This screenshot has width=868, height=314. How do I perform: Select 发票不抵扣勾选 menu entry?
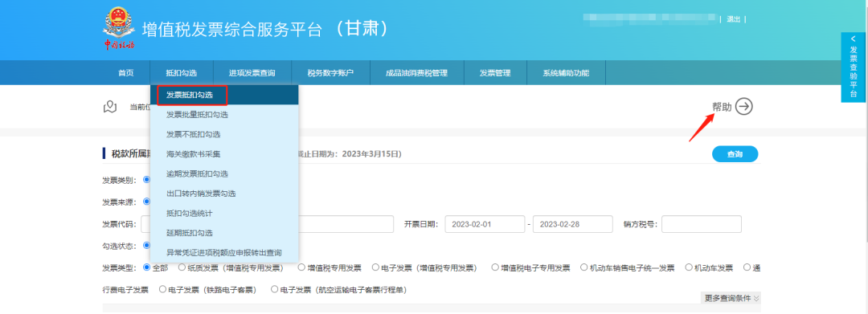pyautogui.click(x=224, y=134)
